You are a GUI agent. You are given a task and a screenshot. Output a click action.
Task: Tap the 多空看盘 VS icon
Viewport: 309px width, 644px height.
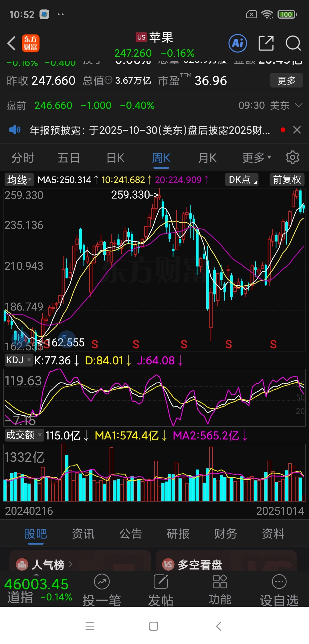[168, 565]
